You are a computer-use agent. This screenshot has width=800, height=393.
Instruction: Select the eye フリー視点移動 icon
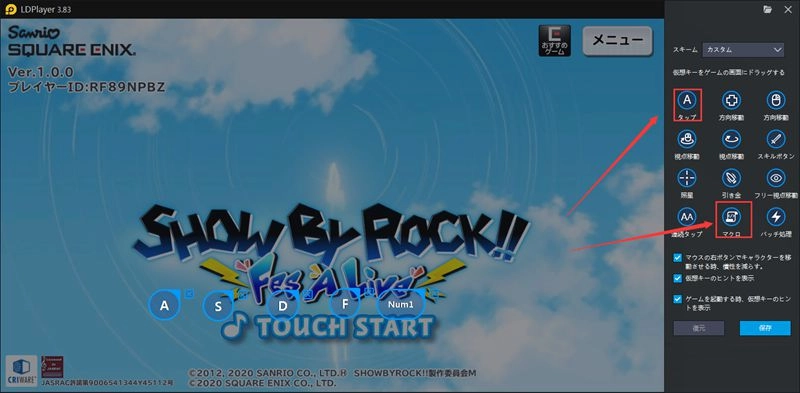pyautogui.click(x=776, y=178)
